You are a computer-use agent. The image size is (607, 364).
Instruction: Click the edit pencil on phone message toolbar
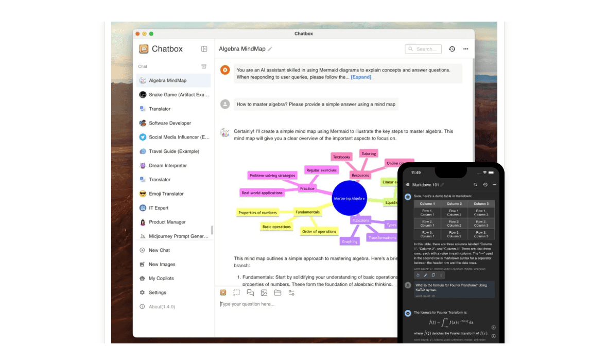[425, 275]
